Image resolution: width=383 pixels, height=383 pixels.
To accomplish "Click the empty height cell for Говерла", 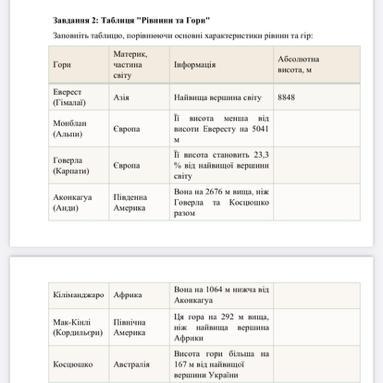I will (317, 165).
